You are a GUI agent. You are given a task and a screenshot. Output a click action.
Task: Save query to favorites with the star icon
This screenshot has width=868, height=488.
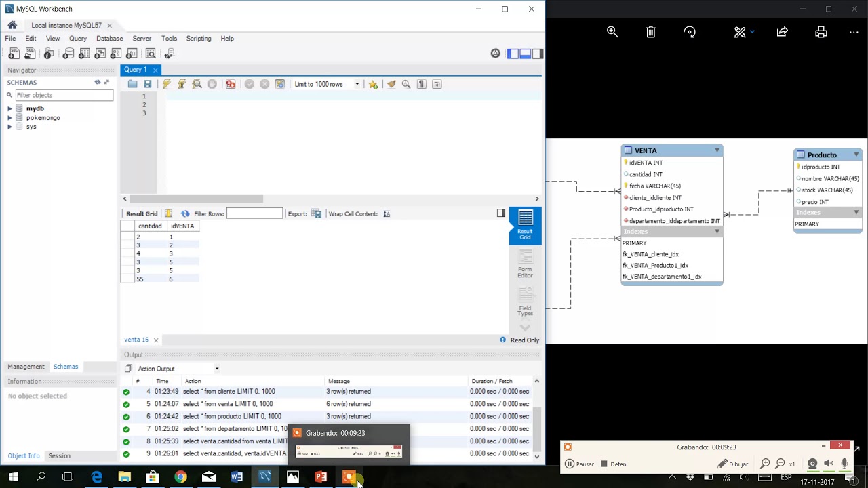click(x=373, y=84)
